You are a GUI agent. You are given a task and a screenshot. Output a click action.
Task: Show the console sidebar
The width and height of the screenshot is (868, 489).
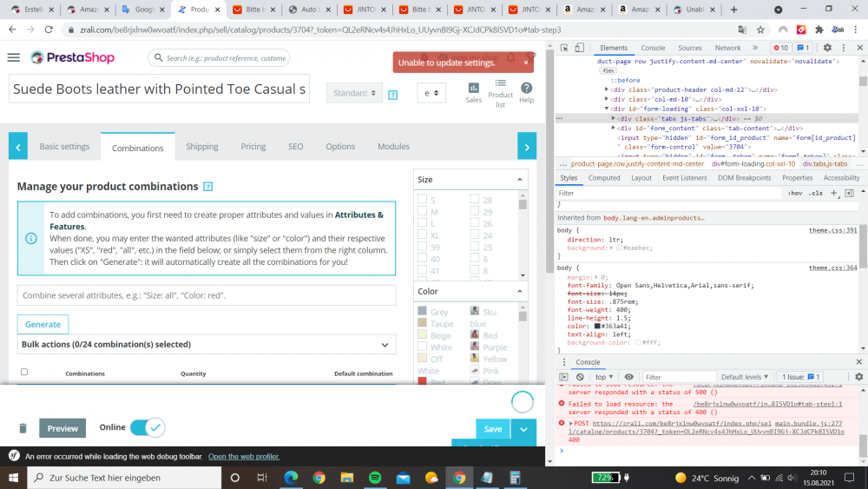[563, 377]
